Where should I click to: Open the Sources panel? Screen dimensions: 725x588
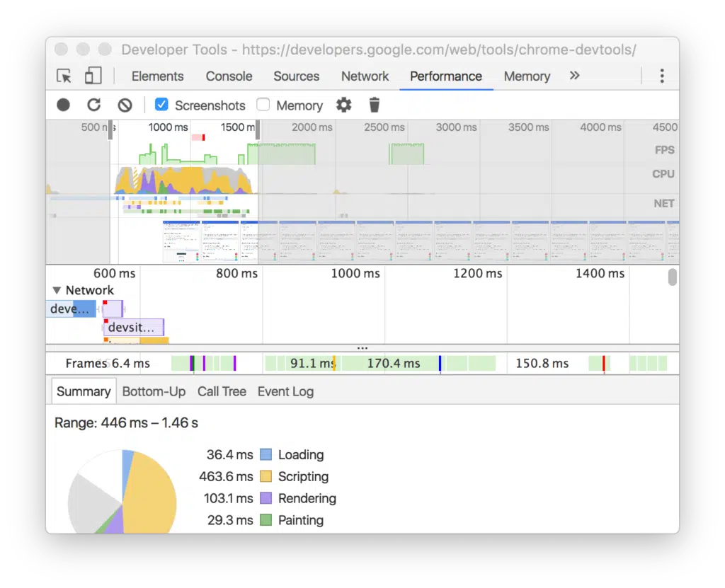(x=296, y=76)
